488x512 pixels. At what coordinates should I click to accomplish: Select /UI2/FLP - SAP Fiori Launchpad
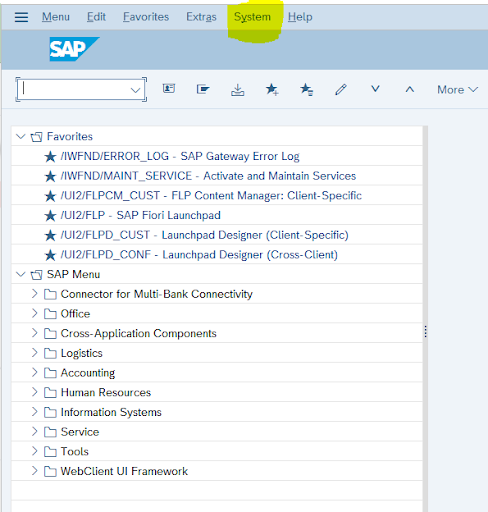(x=140, y=215)
